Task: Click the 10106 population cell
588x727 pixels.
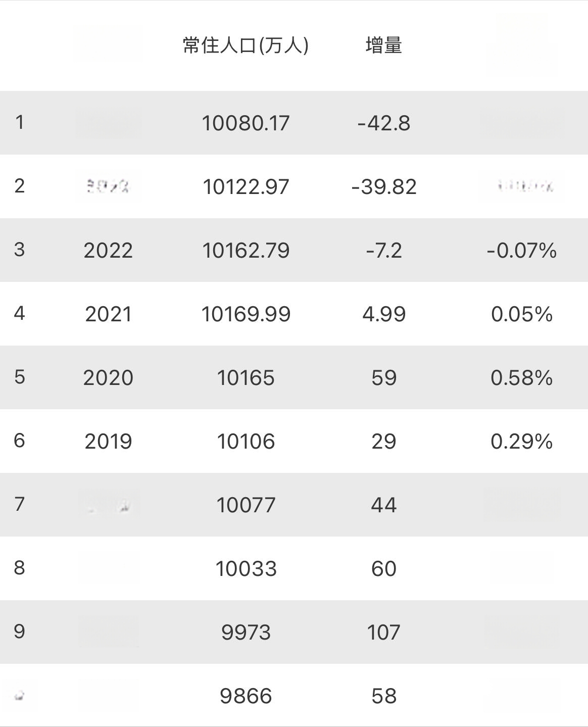Action: coord(246,441)
